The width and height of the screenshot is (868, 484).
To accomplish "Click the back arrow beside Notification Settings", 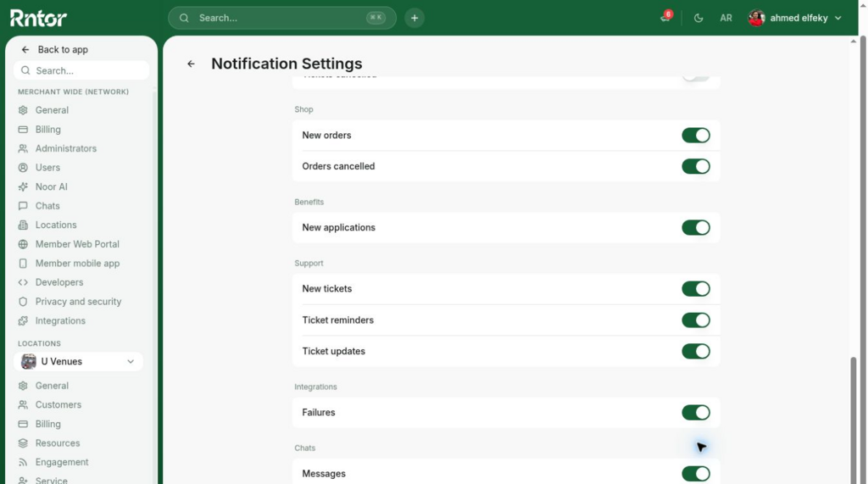I will pos(191,64).
